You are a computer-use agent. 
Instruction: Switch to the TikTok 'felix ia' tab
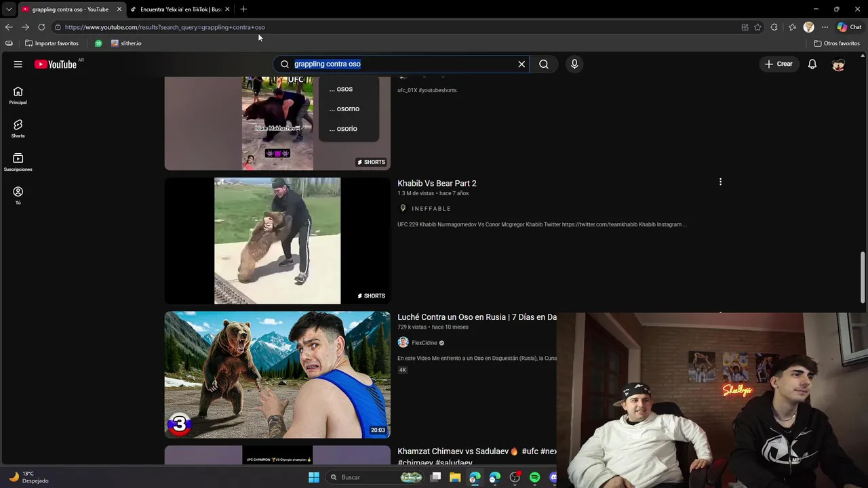point(180,9)
